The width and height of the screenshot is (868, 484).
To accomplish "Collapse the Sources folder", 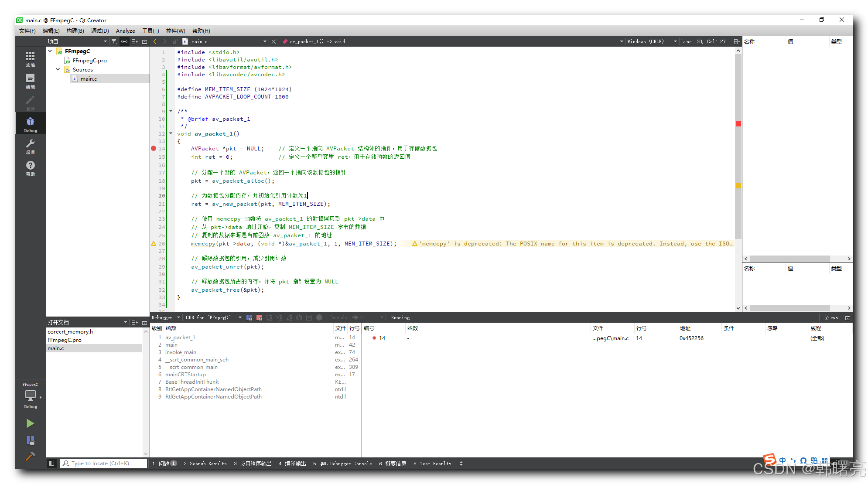I will click(58, 69).
